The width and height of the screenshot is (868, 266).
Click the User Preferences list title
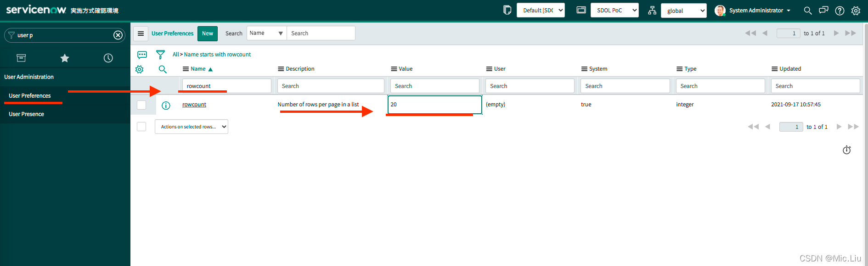click(172, 33)
